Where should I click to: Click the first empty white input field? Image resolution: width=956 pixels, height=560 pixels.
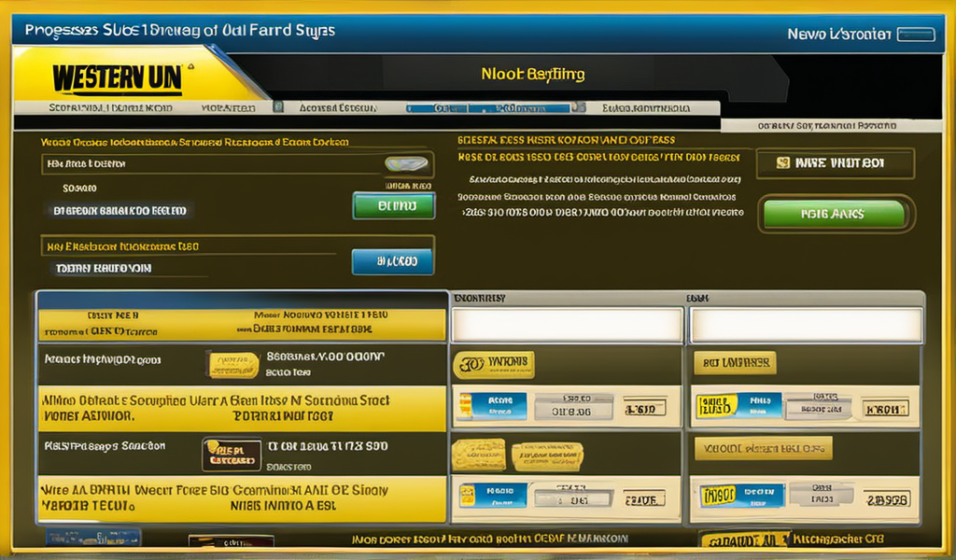[567, 326]
